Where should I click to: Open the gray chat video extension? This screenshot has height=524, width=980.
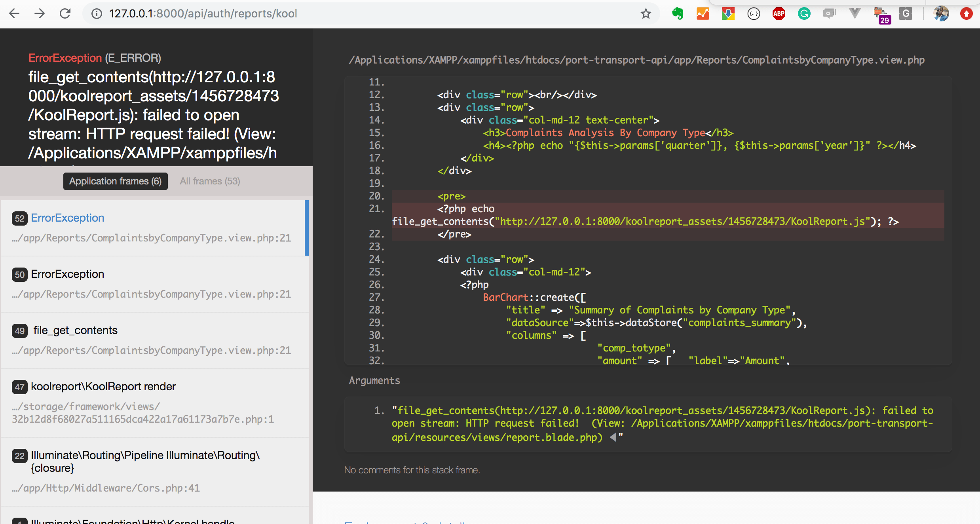(829, 14)
